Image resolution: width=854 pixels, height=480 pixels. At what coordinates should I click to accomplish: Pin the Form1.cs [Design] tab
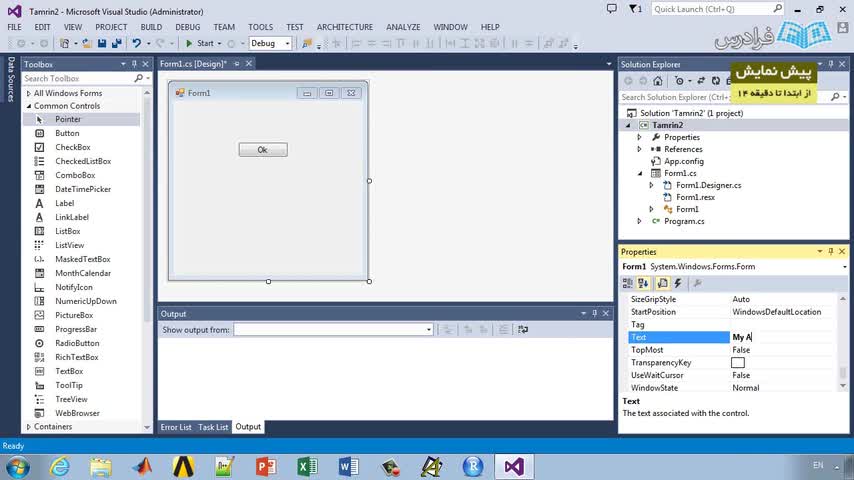(236, 64)
